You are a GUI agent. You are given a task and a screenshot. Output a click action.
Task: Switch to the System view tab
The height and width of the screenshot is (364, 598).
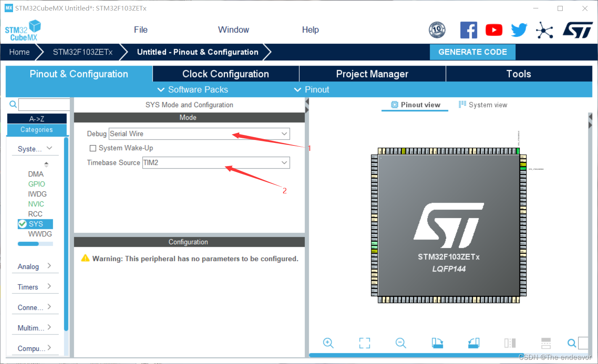pyautogui.click(x=483, y=105)
